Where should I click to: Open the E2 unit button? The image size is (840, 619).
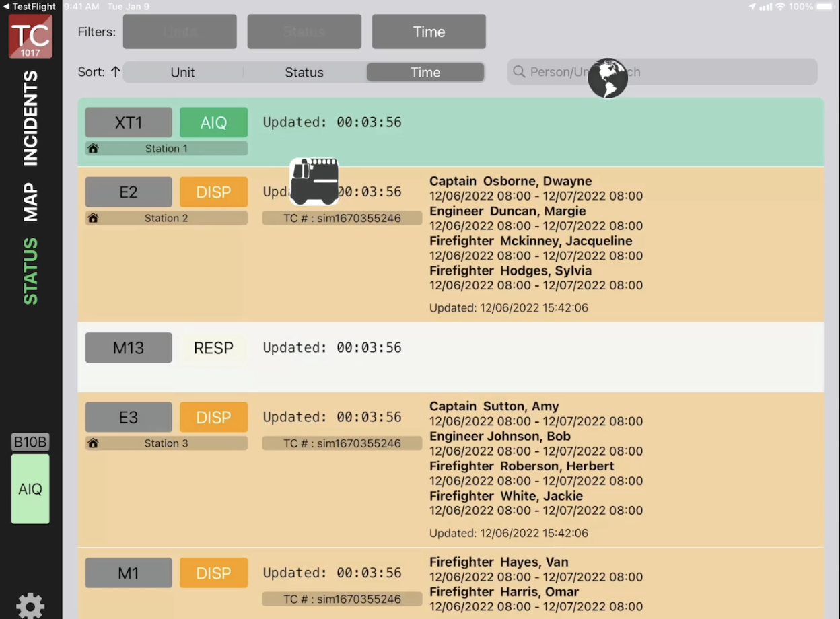tap(129, 192)
